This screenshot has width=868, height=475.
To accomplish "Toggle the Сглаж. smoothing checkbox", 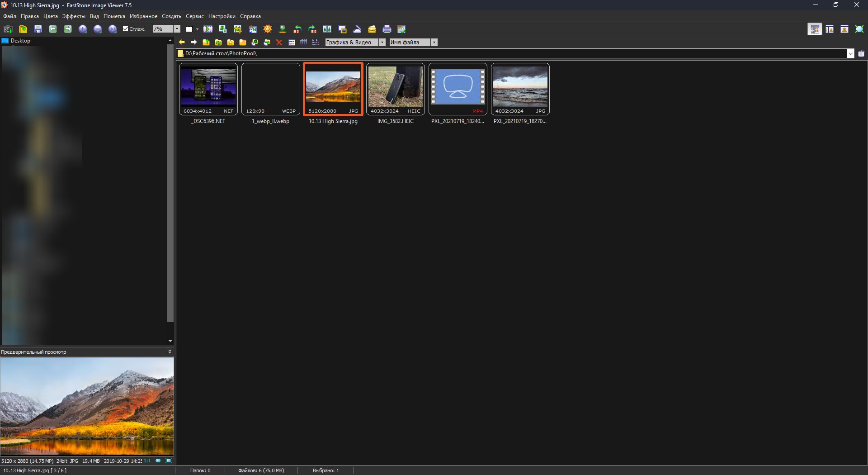I will click(126, 29).
